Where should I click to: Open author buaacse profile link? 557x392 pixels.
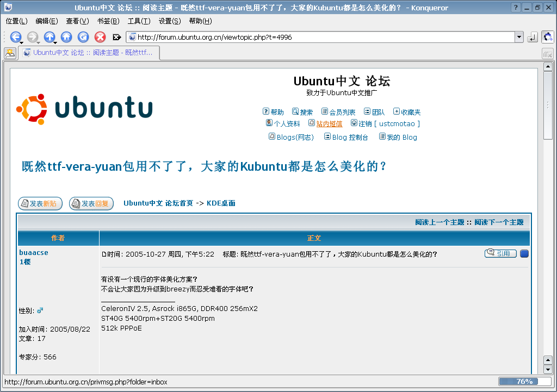(34, 252)
